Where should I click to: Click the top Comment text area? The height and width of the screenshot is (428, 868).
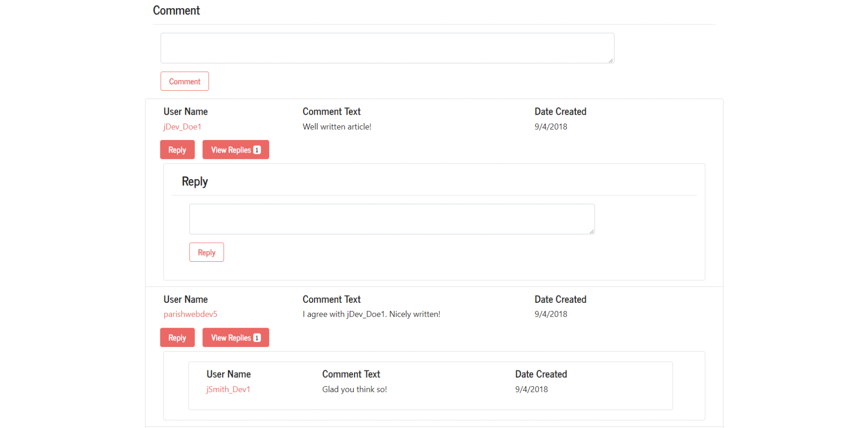pyautogui.click(x=387, y=48)
